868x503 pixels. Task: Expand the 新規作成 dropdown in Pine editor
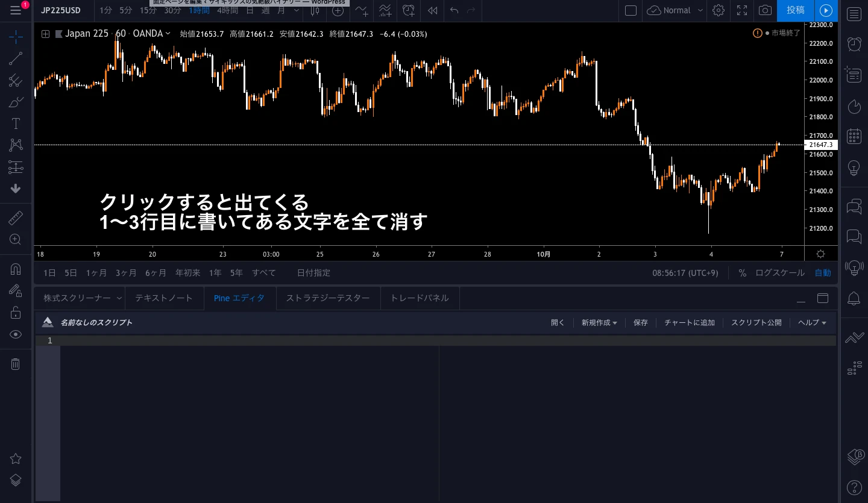click(599, 322)
